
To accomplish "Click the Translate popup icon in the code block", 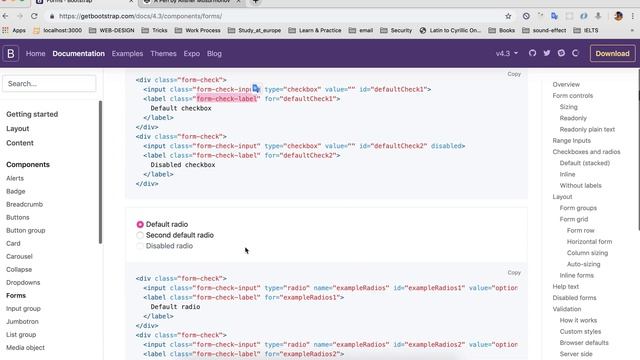I will pos(256,89).
